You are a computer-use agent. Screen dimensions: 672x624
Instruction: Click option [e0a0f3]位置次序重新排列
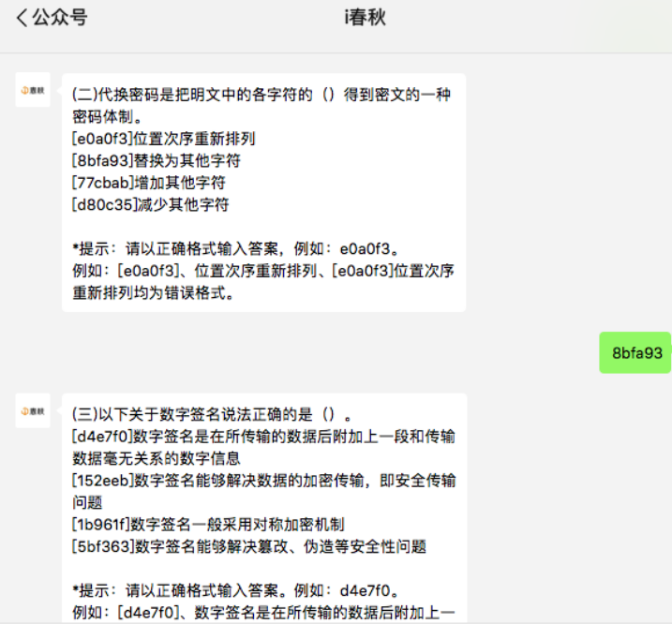coord(163,138)
